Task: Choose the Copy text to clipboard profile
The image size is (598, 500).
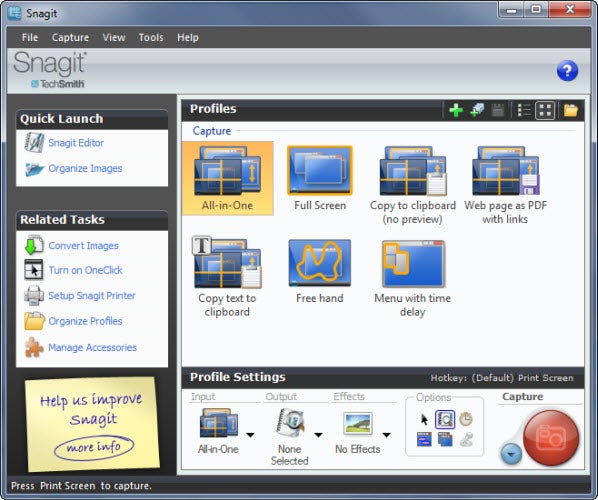Action: pos(227,277)
